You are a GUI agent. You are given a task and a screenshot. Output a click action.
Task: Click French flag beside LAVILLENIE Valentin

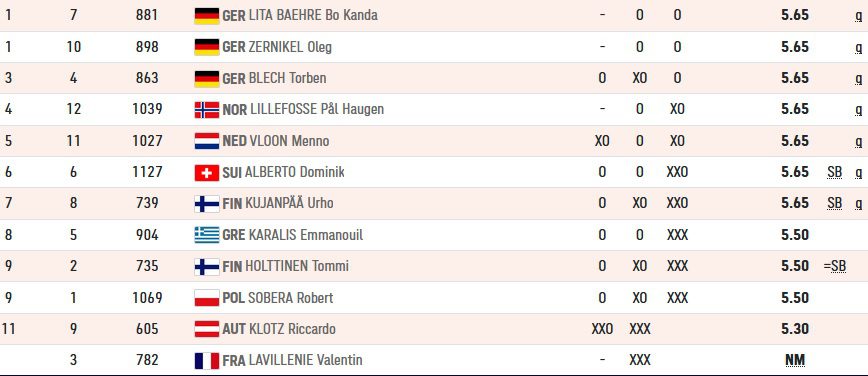[206, 360]
